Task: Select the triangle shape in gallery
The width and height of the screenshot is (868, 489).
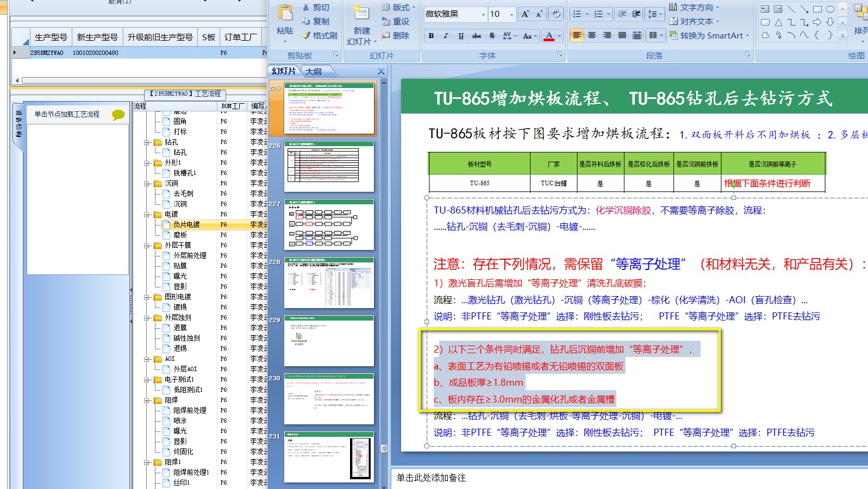Action: point(778,22)
